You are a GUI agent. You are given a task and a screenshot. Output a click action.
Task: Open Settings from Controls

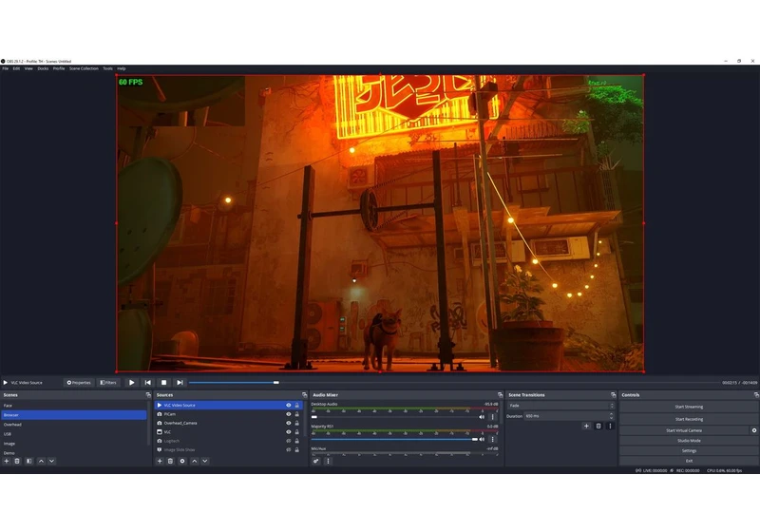(x=689, y=450)
